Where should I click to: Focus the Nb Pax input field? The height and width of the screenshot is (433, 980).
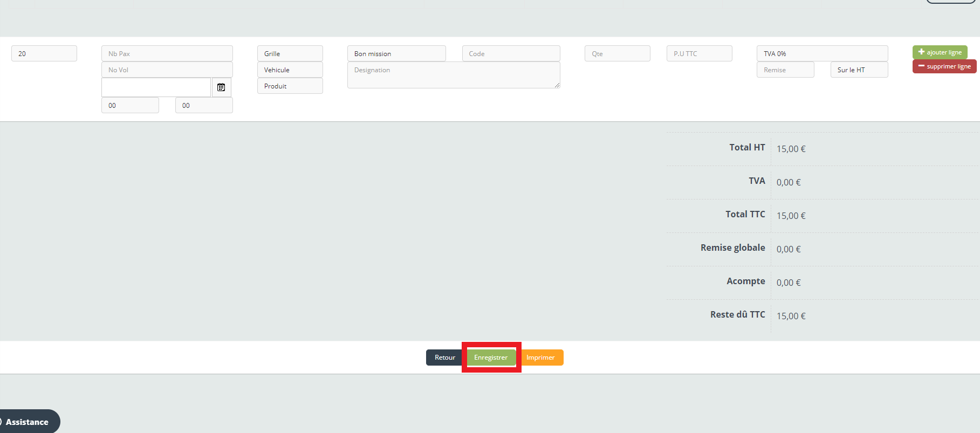pyautogui.click(x=167, y=54)
